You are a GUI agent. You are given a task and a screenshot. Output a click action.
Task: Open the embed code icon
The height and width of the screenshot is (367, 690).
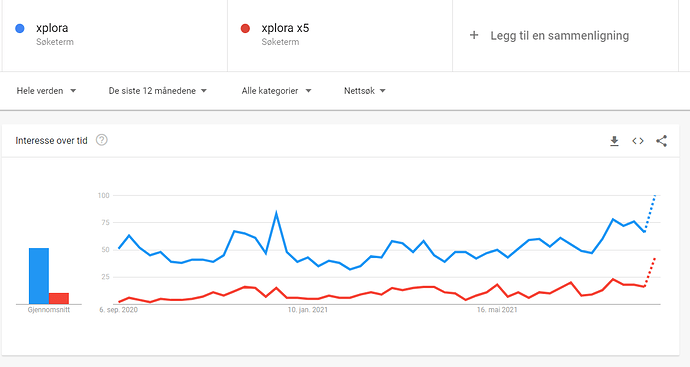pyautogui.click(x=638, y=141)
